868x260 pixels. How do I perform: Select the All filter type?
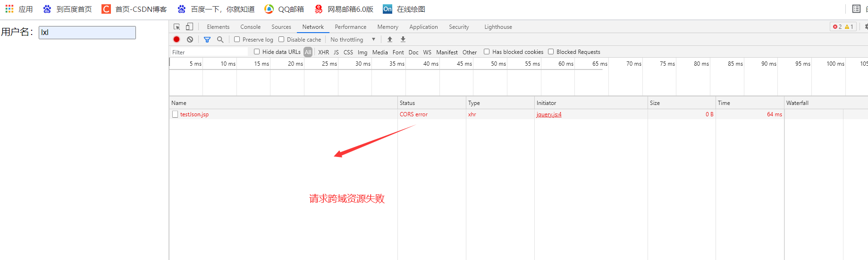[x=308, y=52]
